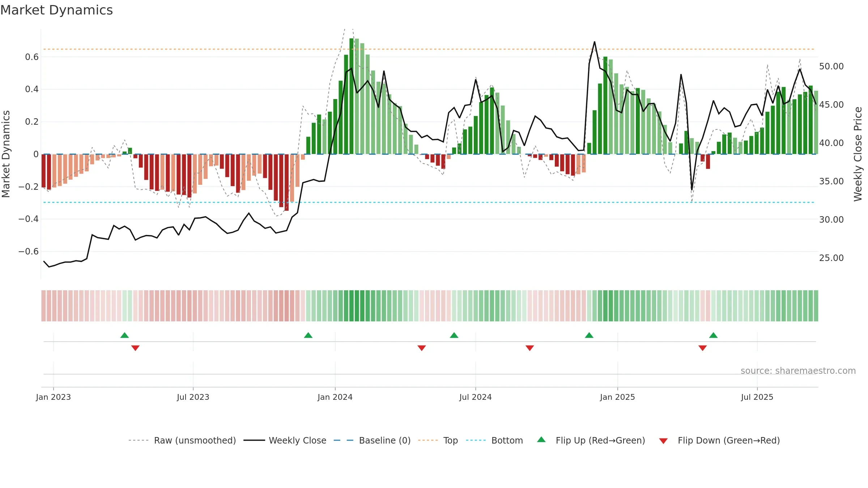Click the 40.00 price tick label

(x=831, y=143)
